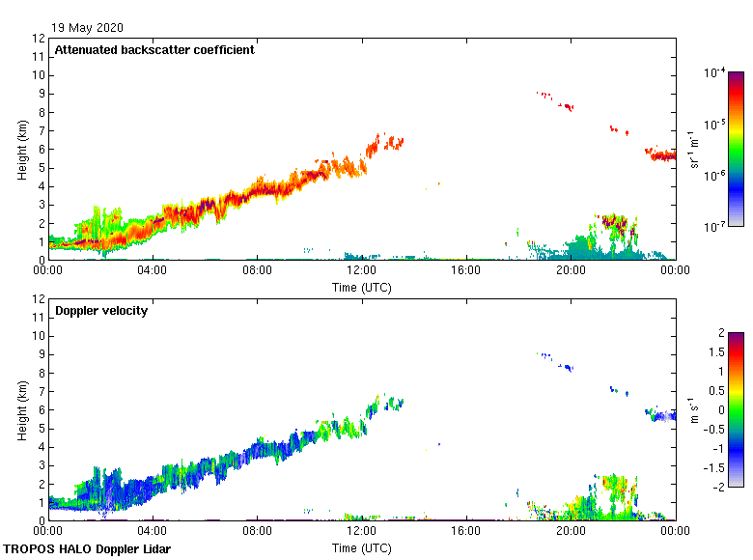Select the "Doppler velocity" panel title
This screenshot has width=753, height=560.
point(101,311)
